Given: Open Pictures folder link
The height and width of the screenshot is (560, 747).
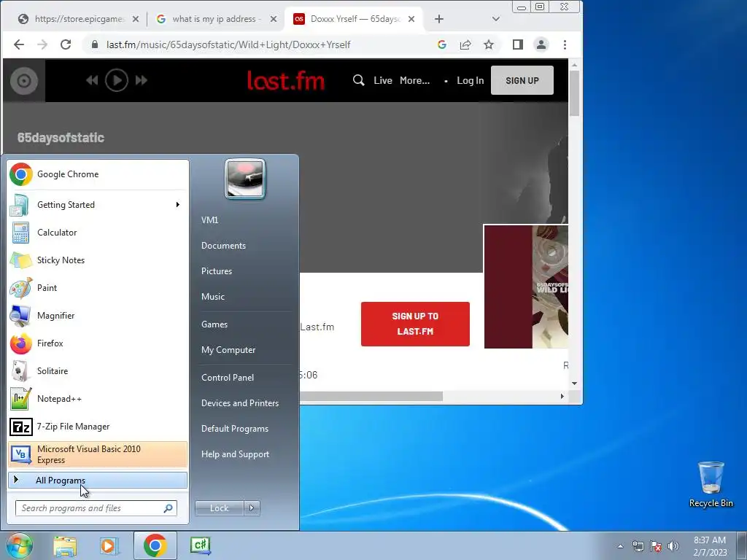Looking at the screenshot, I should tap(217, 271).
